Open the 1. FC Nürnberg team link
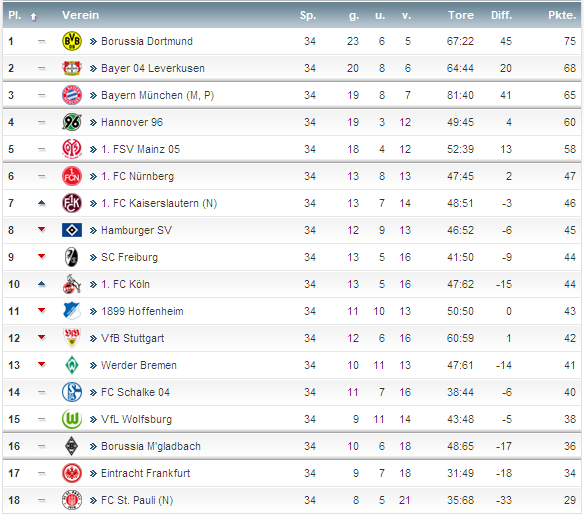This screenshot has width=584, height=515. point(137,176)
